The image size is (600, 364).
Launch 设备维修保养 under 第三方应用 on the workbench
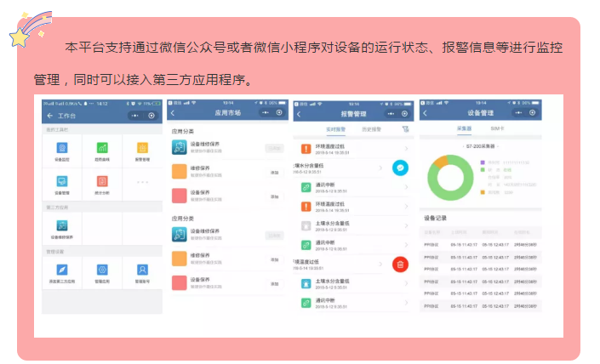62,225
